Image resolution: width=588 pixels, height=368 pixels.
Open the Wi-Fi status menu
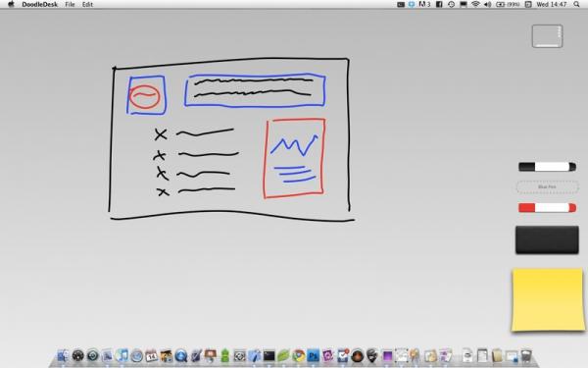point(475,5)
